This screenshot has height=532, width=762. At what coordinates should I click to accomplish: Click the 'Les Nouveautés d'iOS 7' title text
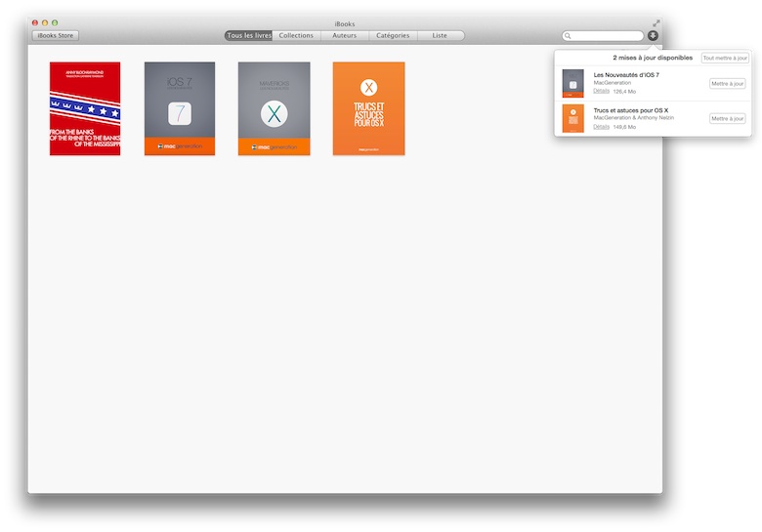[x=626, y=75]
